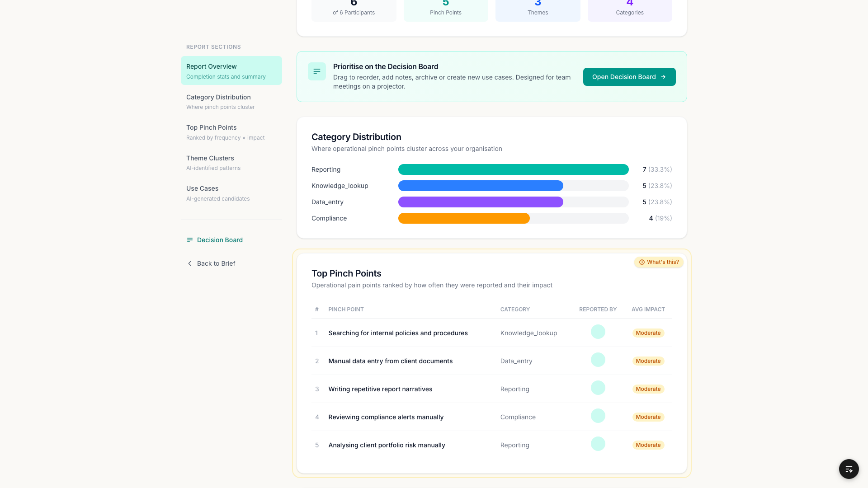This screenshot has height=488, width=868.
Task: Click the floating checklist button at bottom right
Action: (849, 469)
